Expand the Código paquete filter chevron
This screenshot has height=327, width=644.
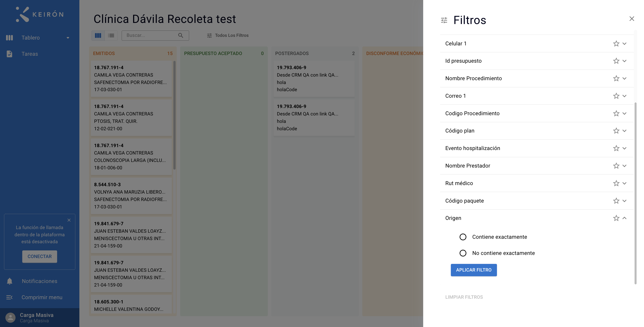[x=624, y=201]
